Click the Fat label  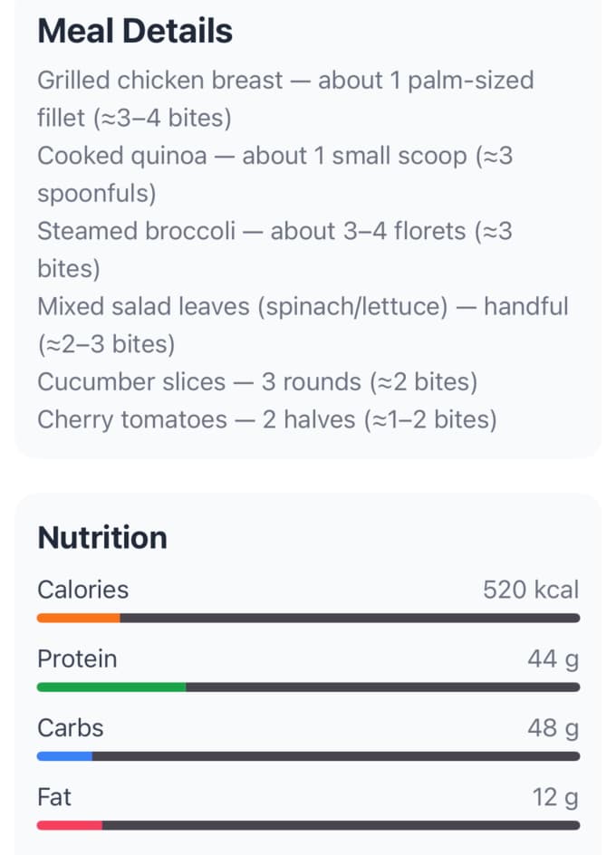pyautogui.click(x=54, y=797)
